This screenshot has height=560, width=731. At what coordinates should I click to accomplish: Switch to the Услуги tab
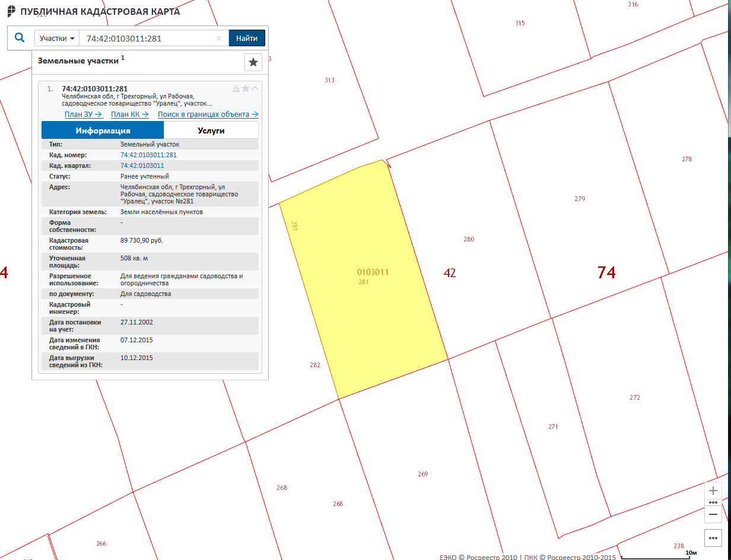(x=211, y=131)
